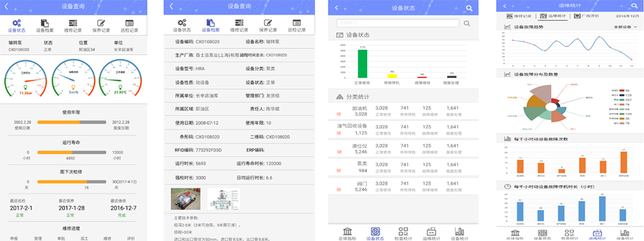
Task: Switch to the underlined 运维统计 top tab
Action: click(553, 16)
